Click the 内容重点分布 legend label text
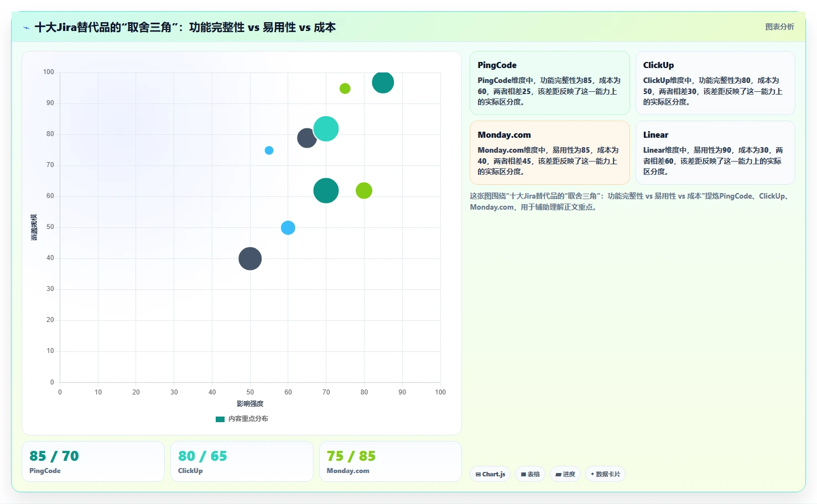The width and height of the screenshot is (817, 504). tap(248, 419)
